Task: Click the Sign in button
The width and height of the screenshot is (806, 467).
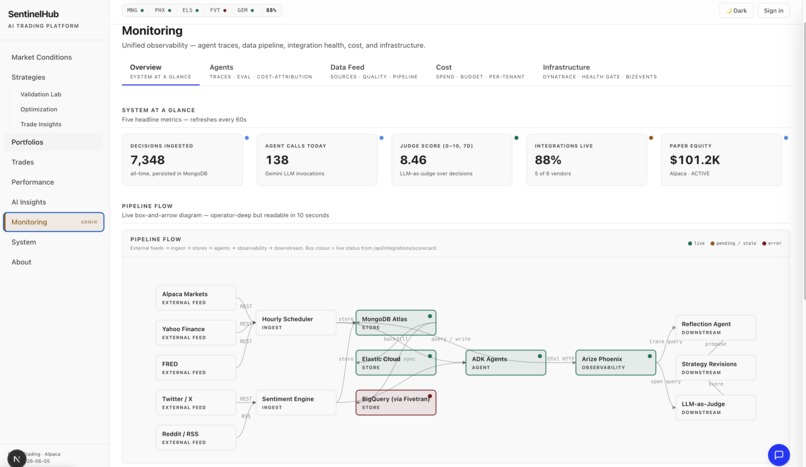Action: (x=773, y=10)
